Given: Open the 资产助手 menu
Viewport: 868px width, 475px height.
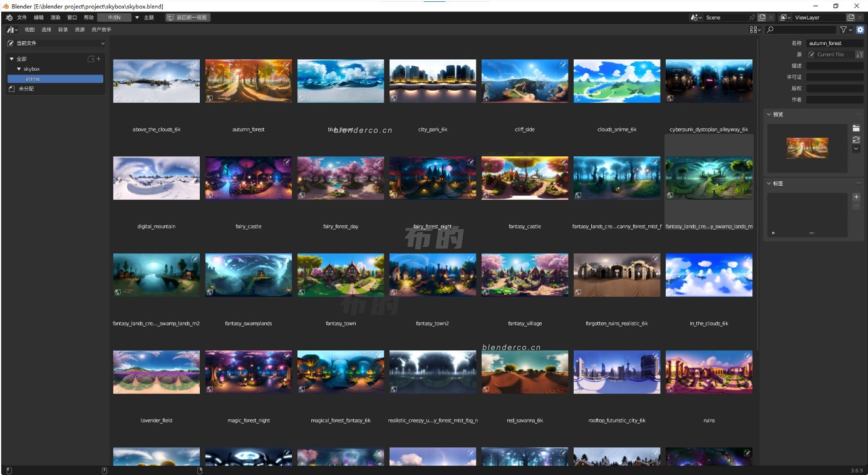Looking at the screenshot, I should click(x=101, y=29).
